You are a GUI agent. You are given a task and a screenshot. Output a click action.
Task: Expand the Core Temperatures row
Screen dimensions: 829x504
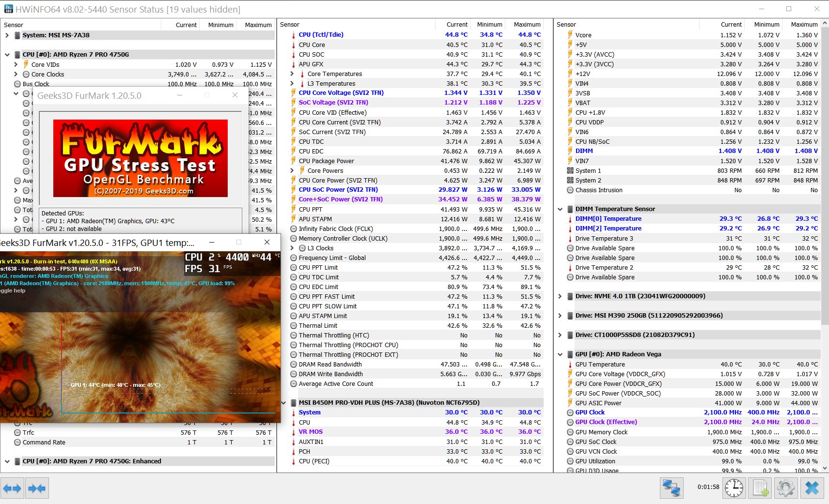(292, 74)
